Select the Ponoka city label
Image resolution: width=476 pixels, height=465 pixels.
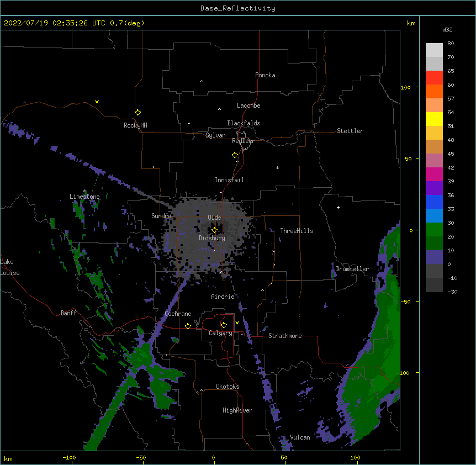(265, 75)
